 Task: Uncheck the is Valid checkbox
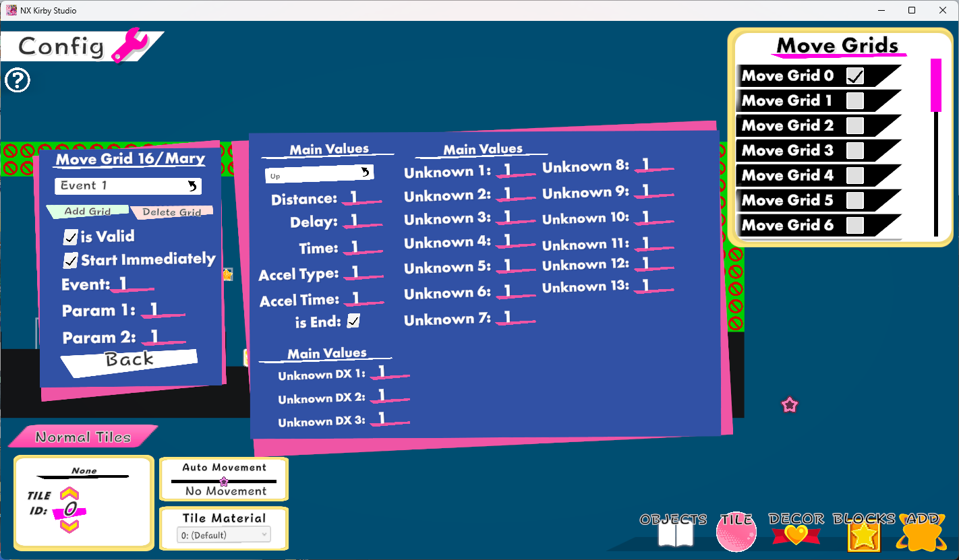70,237
